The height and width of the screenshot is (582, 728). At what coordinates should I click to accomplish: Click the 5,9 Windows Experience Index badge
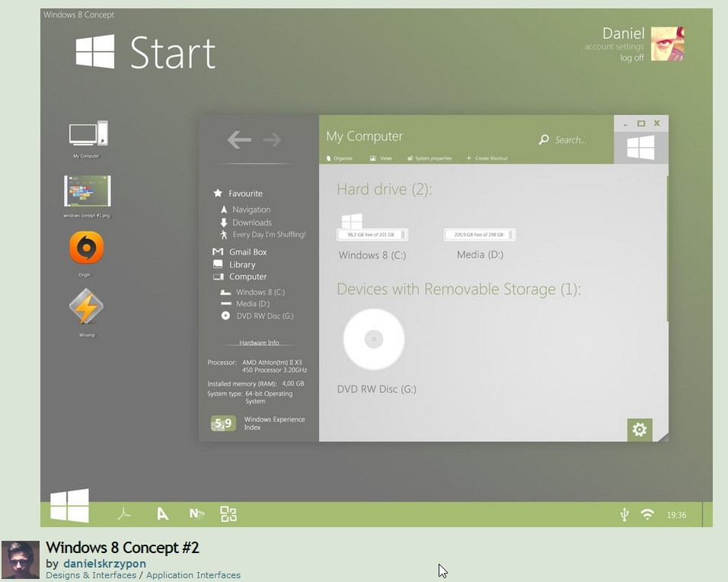(223, 423)
